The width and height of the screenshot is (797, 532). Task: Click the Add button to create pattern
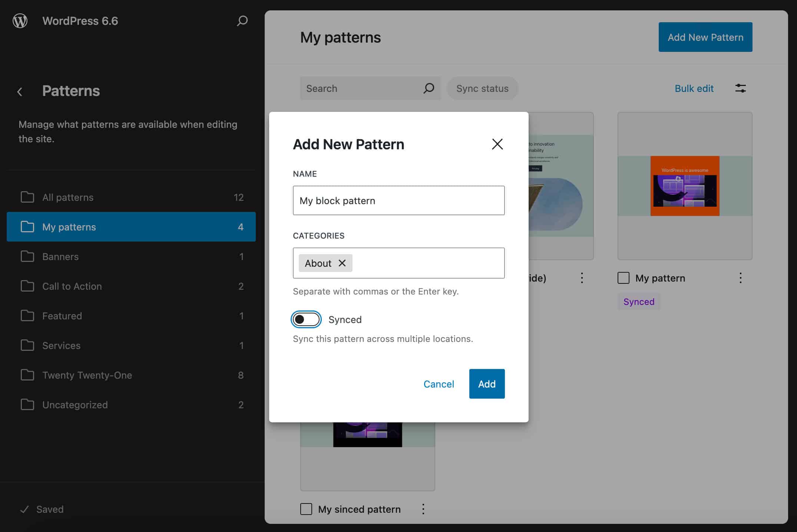point(487,383)
